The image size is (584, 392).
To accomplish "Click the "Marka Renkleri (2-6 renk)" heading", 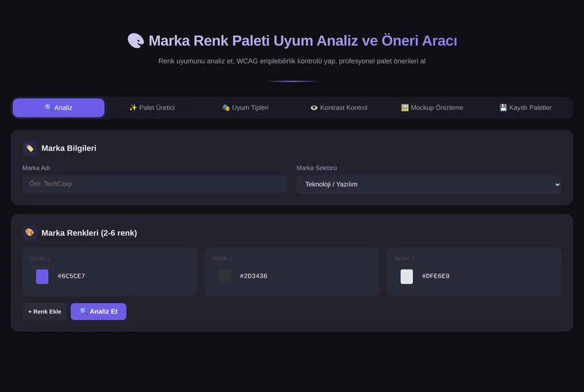I will pyautogui.click(x=89, y=233).
